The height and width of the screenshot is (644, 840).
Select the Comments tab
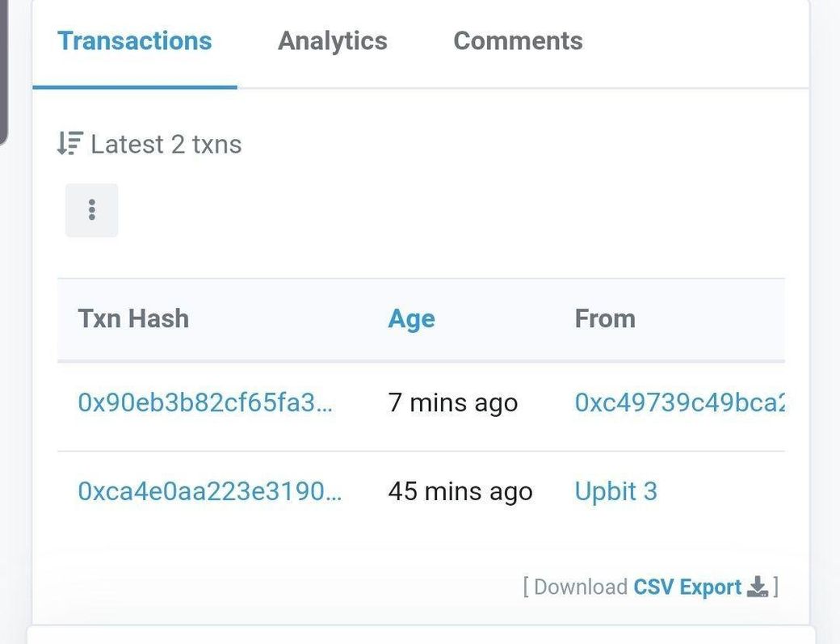pos(518,41)
